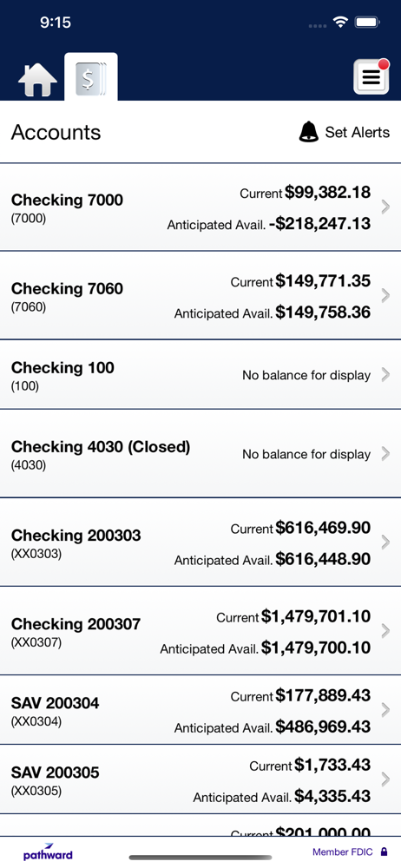The width and height of the screenshot is (401, 868).
Task: Tap the Pathward logo in footer
Action: (x=48, y=852)
